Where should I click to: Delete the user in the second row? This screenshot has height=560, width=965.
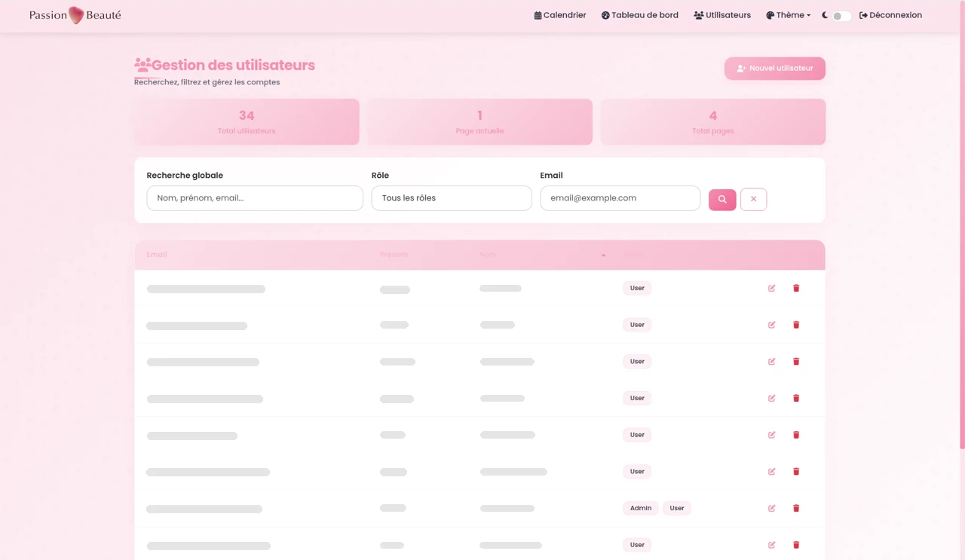point(796,325)
